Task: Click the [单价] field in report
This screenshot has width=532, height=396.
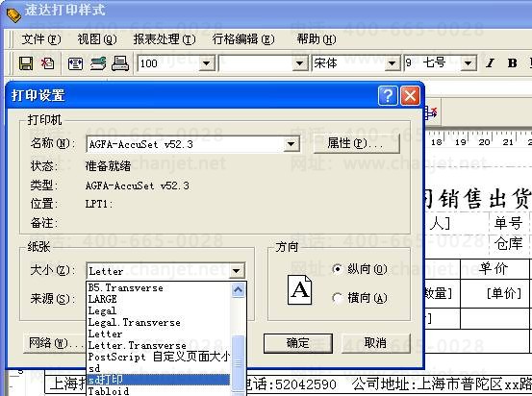Action: 504,293
